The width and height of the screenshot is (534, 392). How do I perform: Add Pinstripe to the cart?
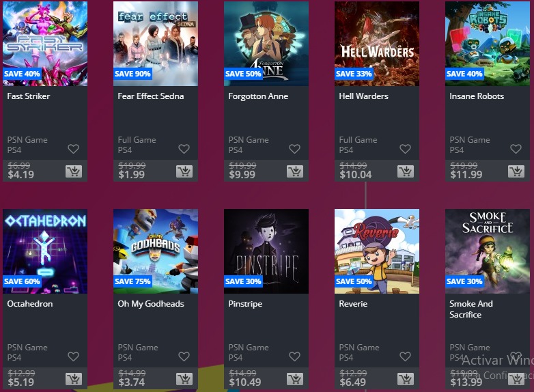point(295,379)
